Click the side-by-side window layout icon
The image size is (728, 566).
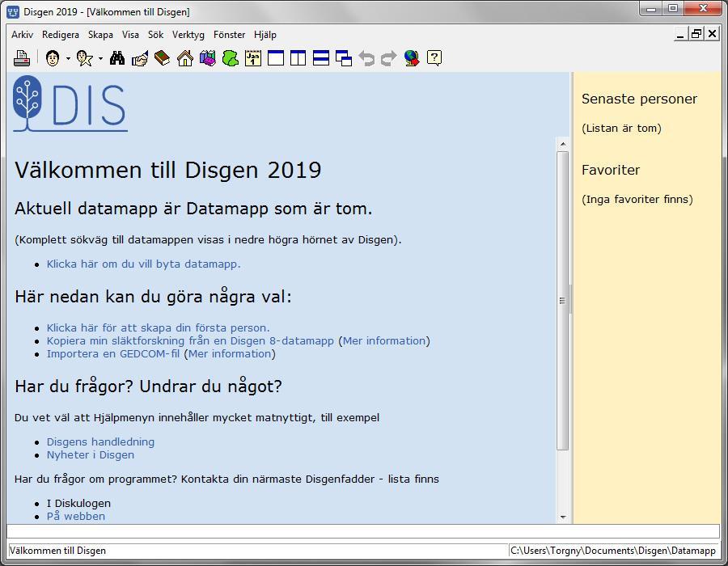point(298,58)
